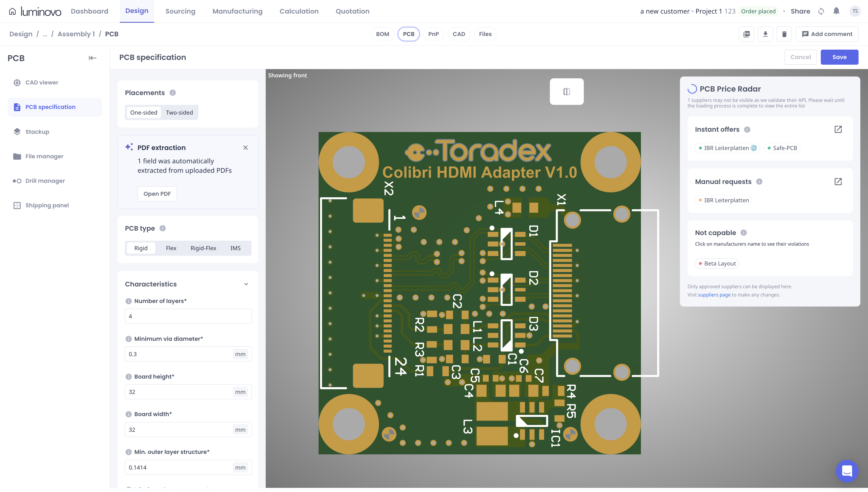Click the download icon in toolbar
The image size is (868, 492).
765,34
